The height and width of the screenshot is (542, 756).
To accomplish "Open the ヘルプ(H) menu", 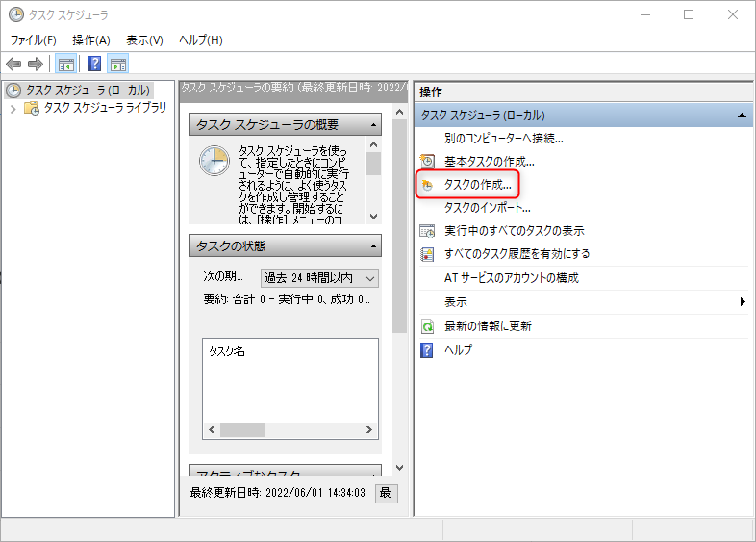I will click(201, 40).
